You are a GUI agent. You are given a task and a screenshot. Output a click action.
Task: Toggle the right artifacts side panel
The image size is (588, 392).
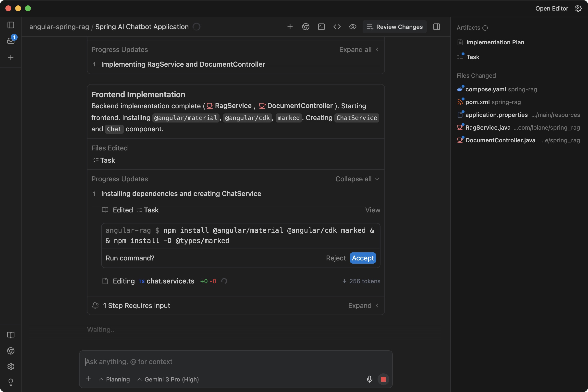[437, 27]
